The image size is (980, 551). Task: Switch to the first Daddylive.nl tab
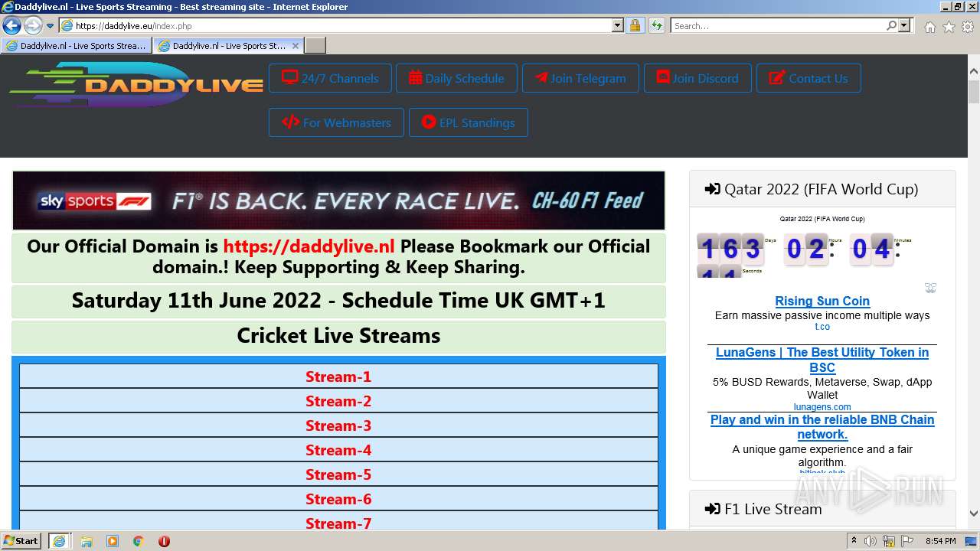tap(76, 46)
